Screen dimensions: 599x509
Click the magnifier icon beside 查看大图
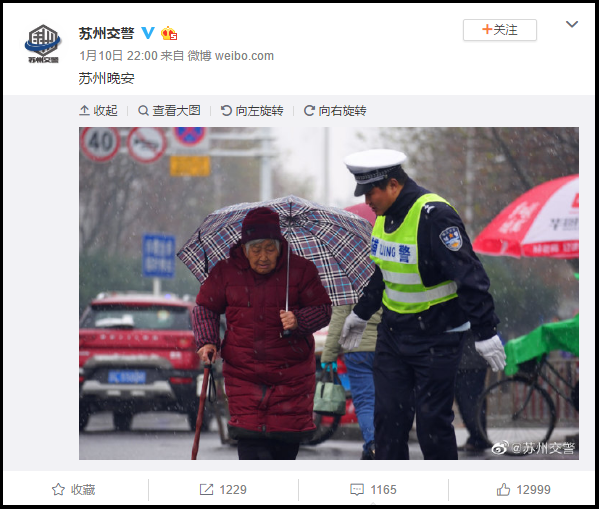(143, 111)
